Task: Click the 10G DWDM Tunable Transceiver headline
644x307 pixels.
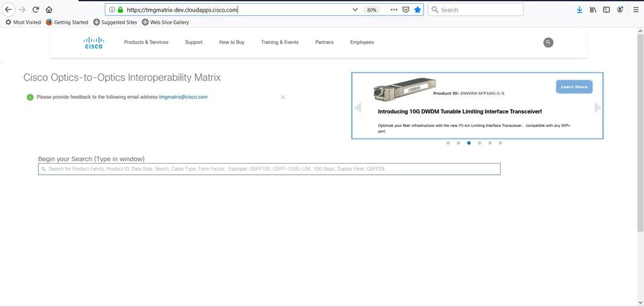Action: point(460,112)
